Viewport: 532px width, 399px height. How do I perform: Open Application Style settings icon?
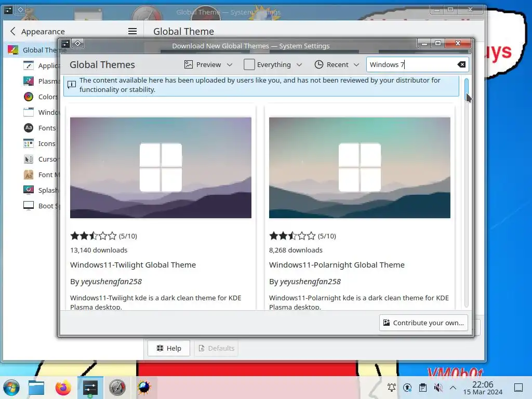tap(29, 65)
